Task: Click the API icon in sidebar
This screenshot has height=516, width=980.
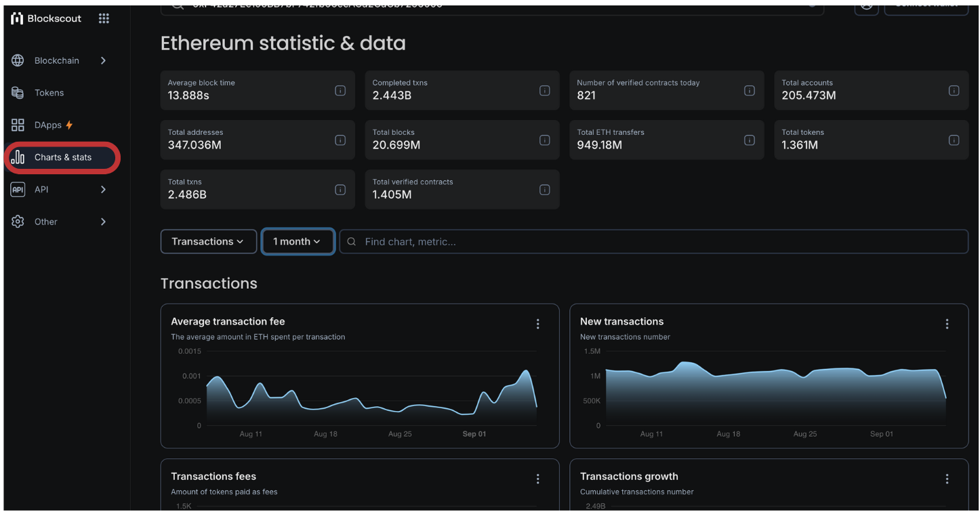Action: (x=18, y=190)
